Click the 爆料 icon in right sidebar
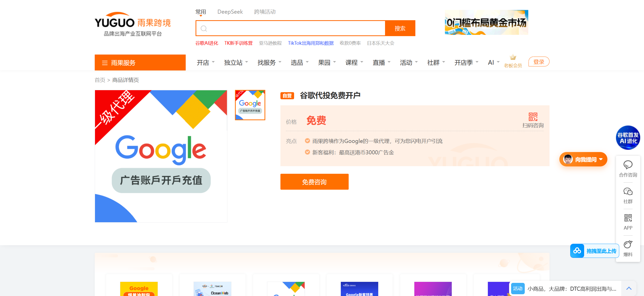 point(628,244)
